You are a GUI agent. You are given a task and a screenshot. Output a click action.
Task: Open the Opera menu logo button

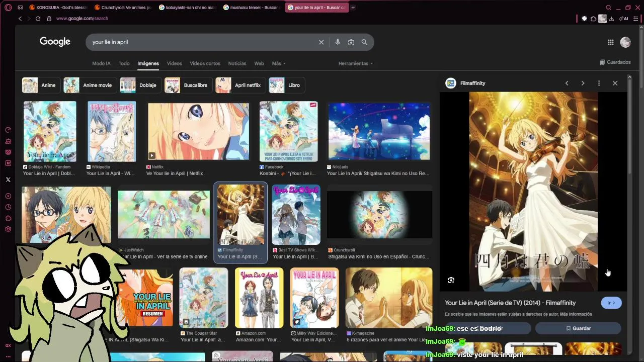coord(8,8)
